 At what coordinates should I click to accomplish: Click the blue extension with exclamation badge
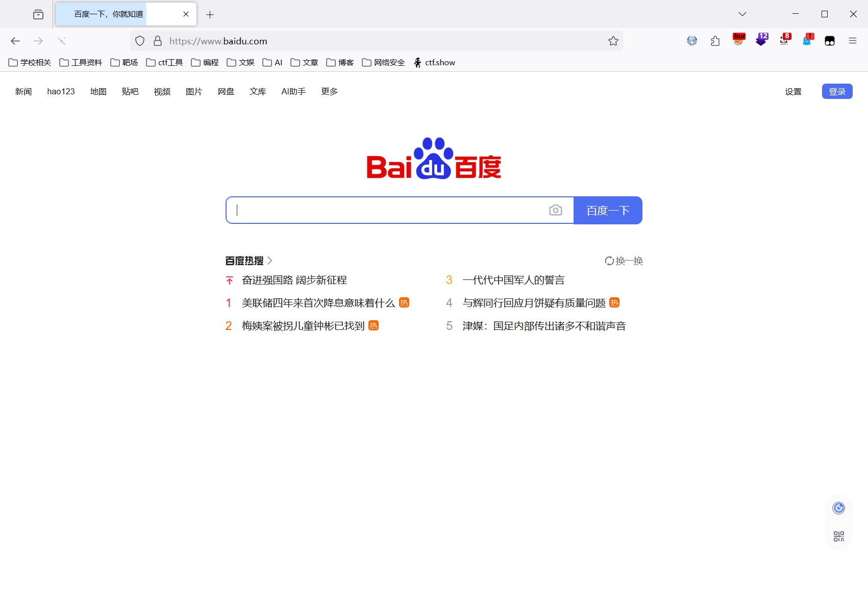pyautogui.click(x=807, y=40)
